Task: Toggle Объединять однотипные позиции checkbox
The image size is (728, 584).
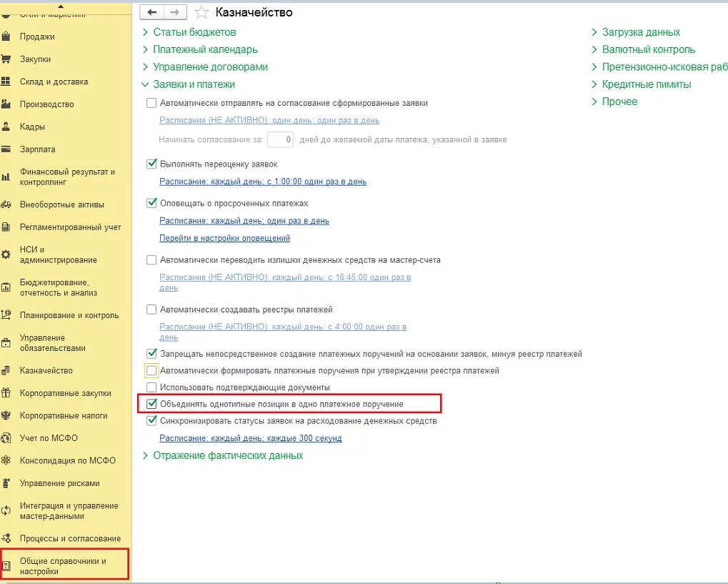Action: click(x=151, y=404)
